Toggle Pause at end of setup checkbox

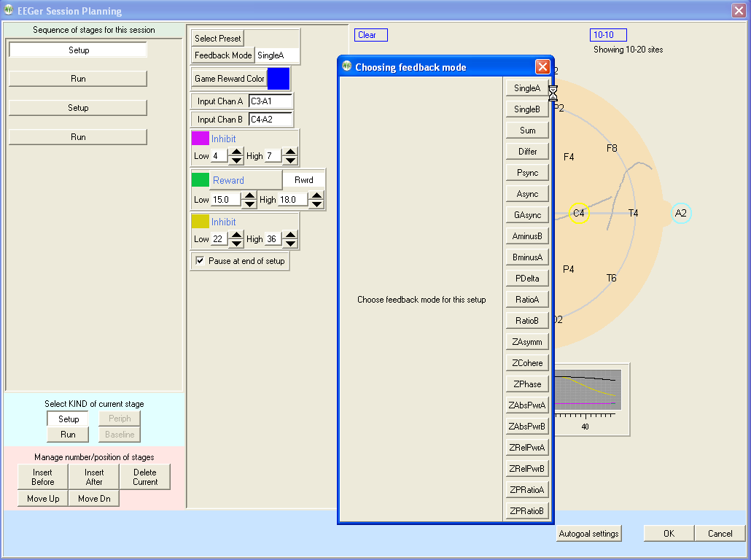pos(200,260)
